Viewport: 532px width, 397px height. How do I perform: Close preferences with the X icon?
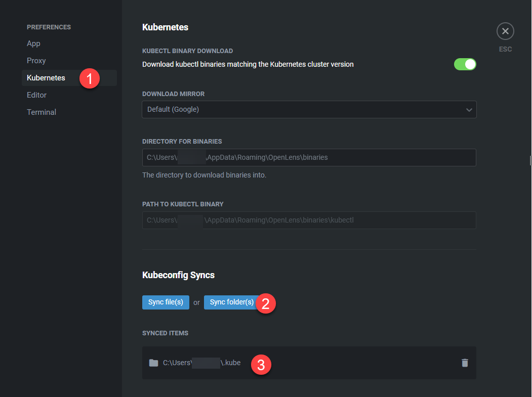[505, 31]
